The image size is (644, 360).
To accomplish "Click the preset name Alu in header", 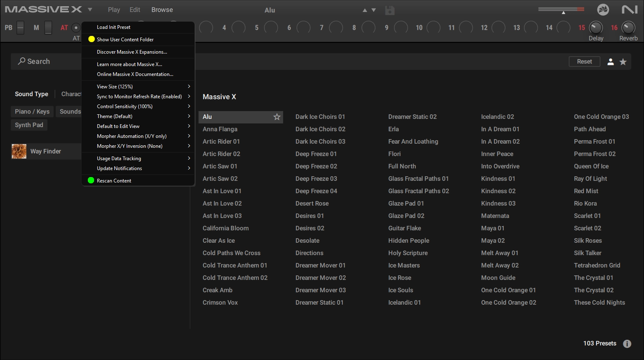I will click(x=270, y=10).
